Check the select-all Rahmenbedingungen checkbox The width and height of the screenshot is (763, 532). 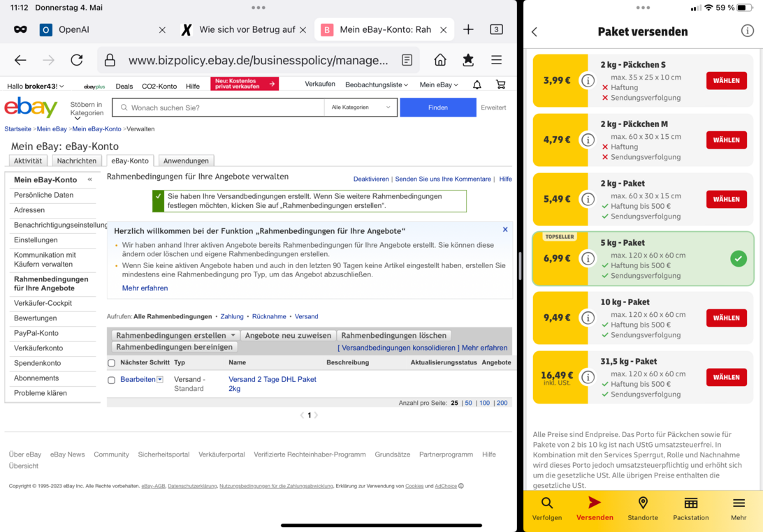111,363
